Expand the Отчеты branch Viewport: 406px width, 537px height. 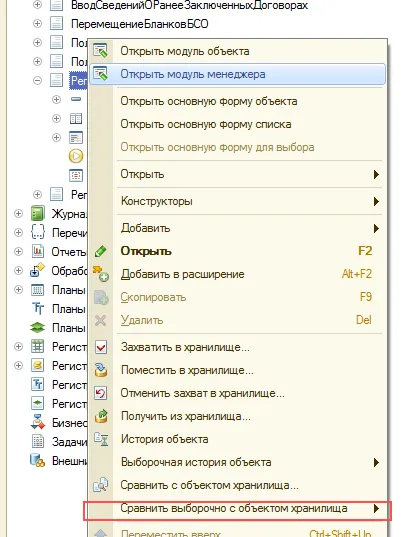[x=18, y=251]
